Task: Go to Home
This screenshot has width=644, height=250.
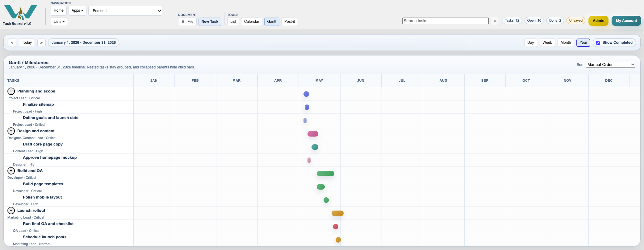Action: 59,10
